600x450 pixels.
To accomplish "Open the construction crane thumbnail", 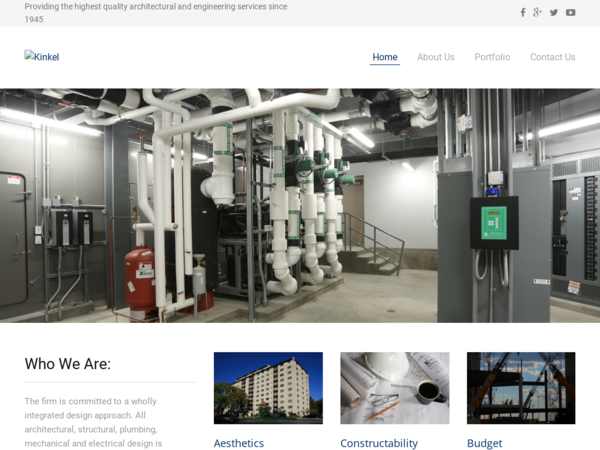I will click(x=521, y=388).
